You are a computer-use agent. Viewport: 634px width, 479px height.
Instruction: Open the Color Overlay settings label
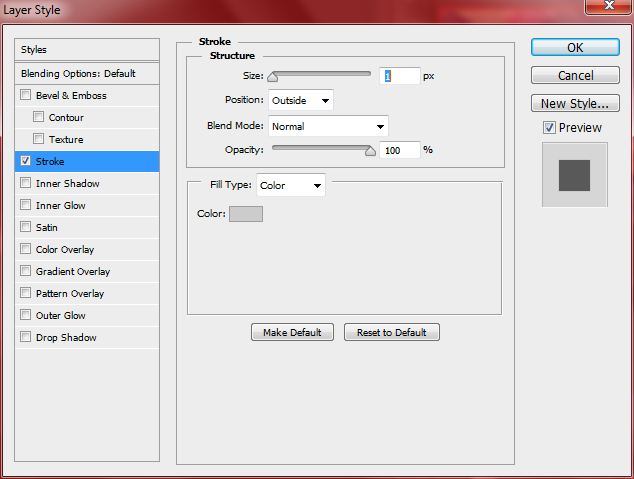pos(65,249)
